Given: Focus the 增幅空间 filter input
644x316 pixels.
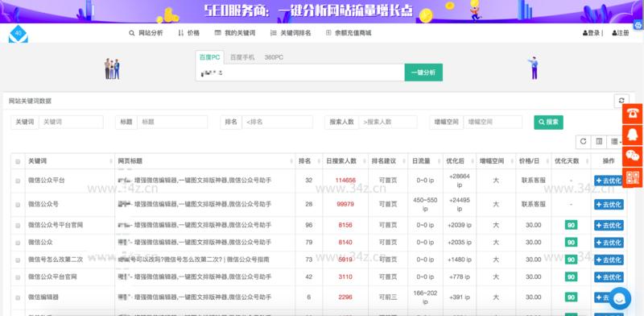Looking at the screenshot, I should (493, 123).
